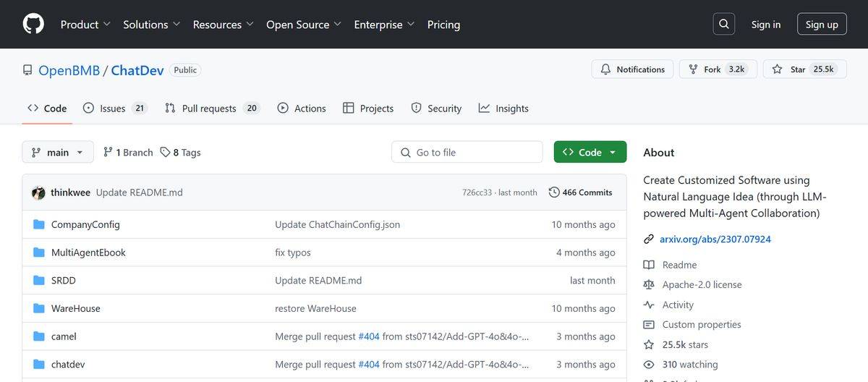Open the green Code dropdown button
Screen dimensions: 868x382
pos(590,152)
